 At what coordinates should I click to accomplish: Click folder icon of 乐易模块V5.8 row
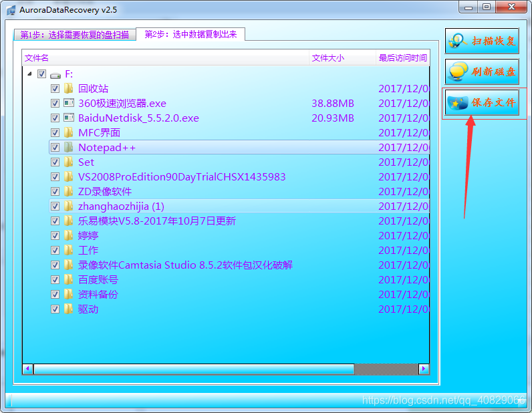[68, 221]
